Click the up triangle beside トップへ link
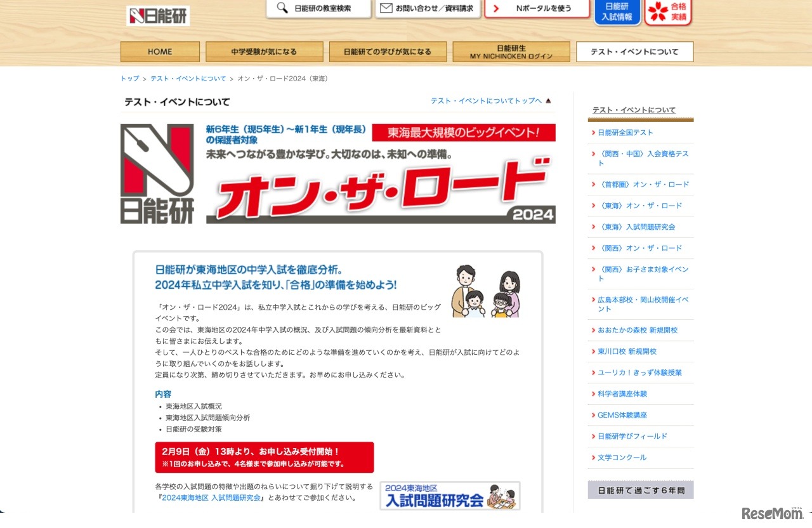Image resolution: width=812 pixels, height=528 pixels. (549, 101)
